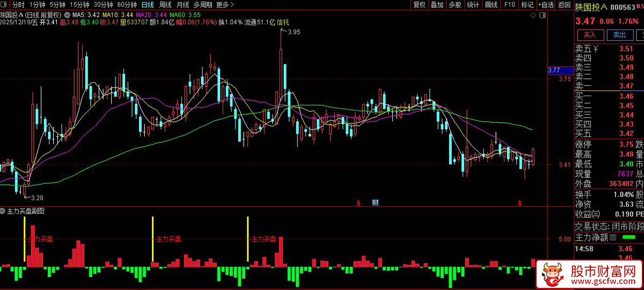Viewport: 644px width, 290px height.
Task: Click the 卖五 ask price 3.51
Action: pyautogui.click(x=626, y=49)
